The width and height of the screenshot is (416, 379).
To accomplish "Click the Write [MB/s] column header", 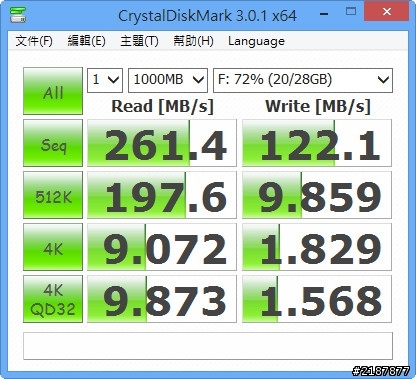I will click(x=318, y=107).
